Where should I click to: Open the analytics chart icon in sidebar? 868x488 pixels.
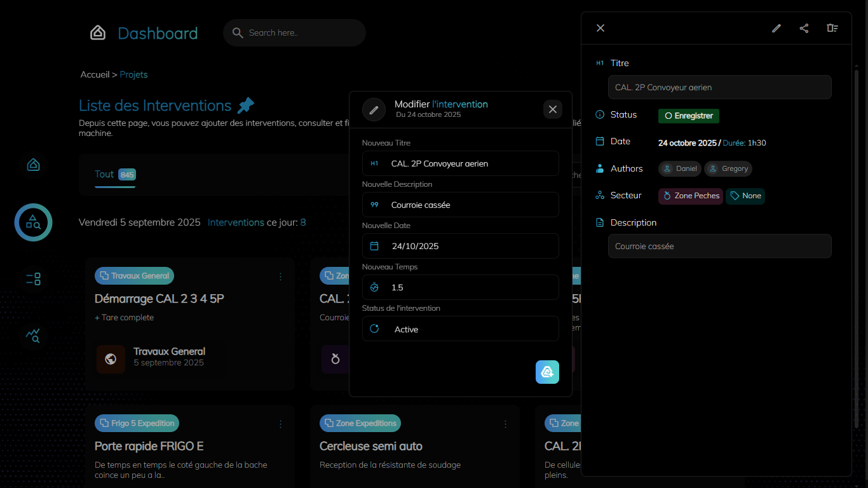point(33,335)
